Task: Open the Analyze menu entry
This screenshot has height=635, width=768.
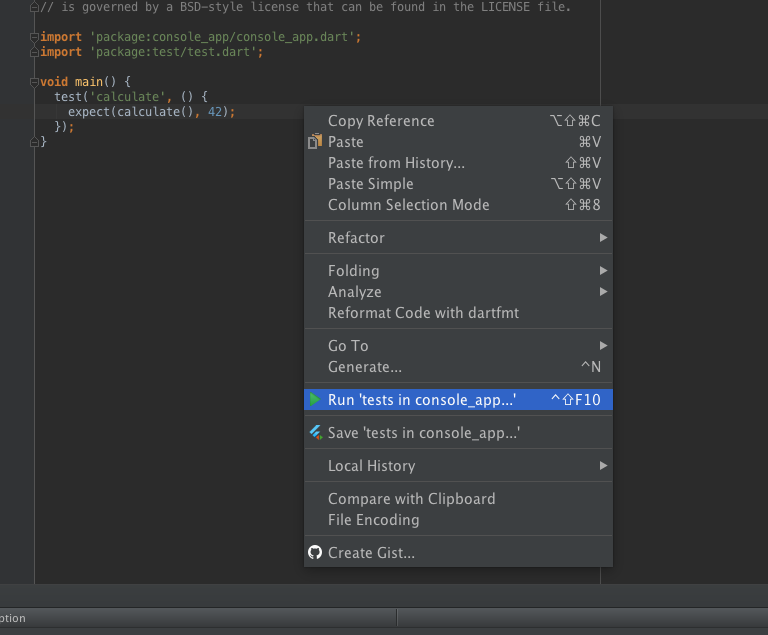Action: [458, 292]
